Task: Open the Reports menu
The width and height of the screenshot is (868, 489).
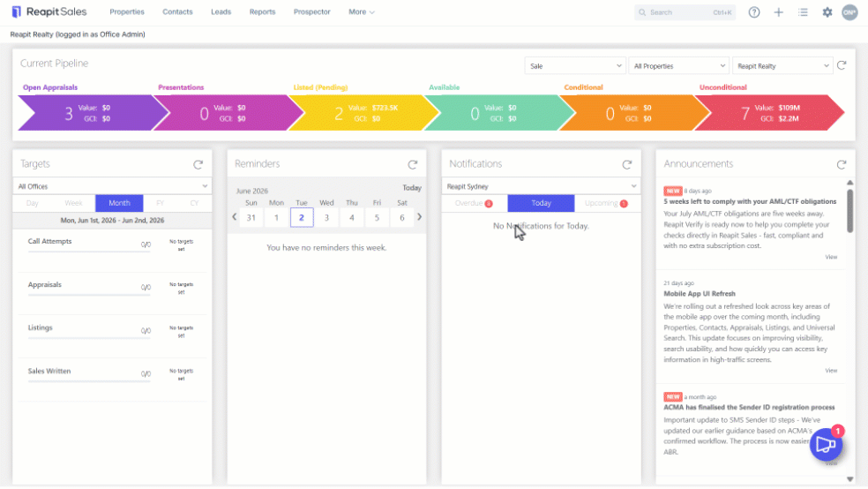Action: [x=262, y=11]
